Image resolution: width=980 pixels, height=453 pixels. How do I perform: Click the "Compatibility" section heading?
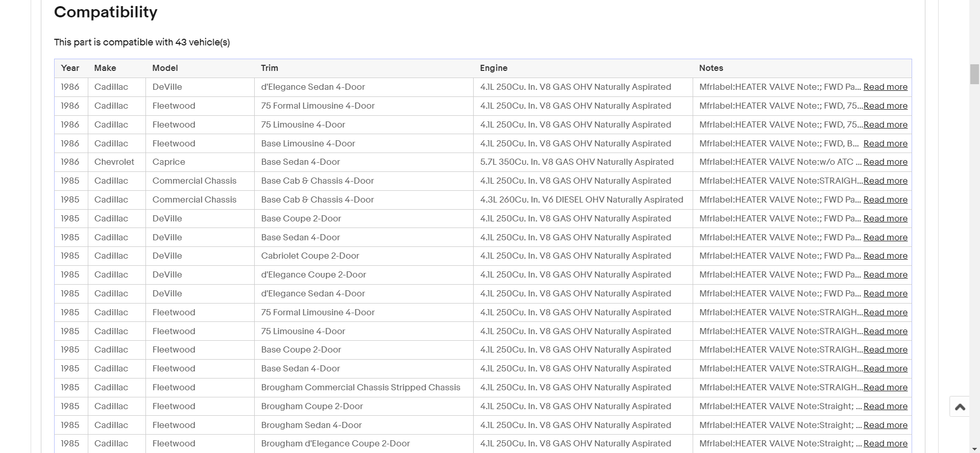click(x=106, y=12)
